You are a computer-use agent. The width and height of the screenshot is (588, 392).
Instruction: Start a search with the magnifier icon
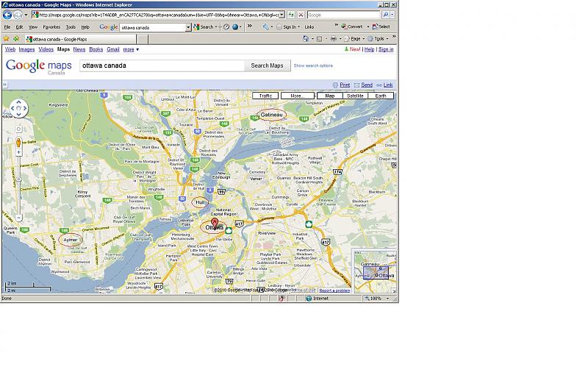pos(385,15)
